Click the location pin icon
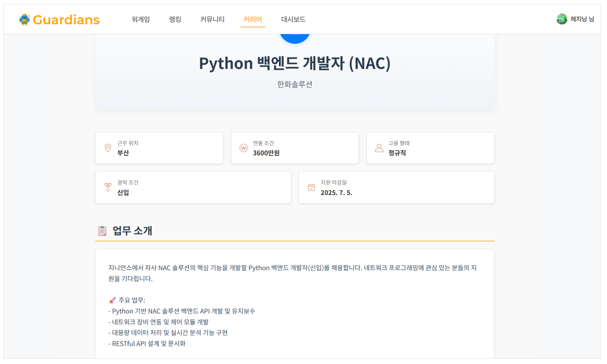 coord(108,148)
